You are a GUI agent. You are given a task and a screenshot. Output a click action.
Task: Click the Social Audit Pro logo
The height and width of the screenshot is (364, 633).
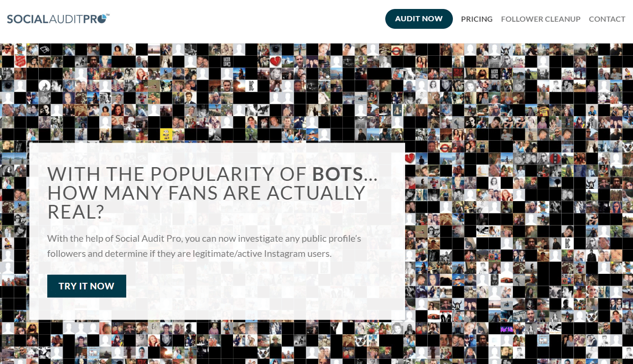tap(58, 19)
